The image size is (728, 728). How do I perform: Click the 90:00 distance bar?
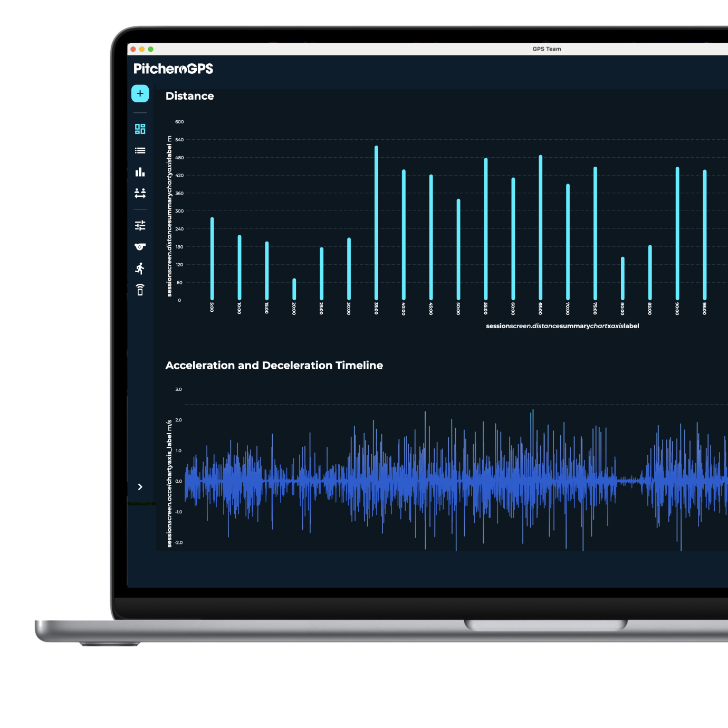(x=677, y=233)
